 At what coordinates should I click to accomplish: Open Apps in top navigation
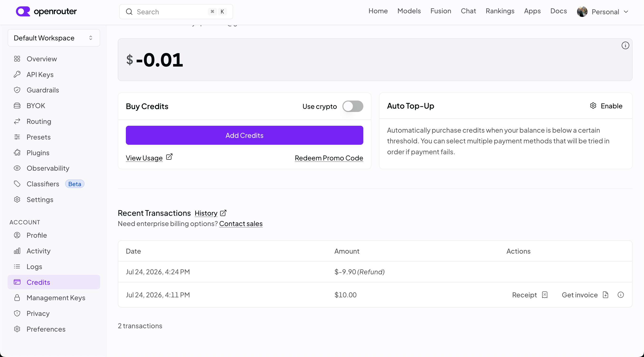(532, 11)
